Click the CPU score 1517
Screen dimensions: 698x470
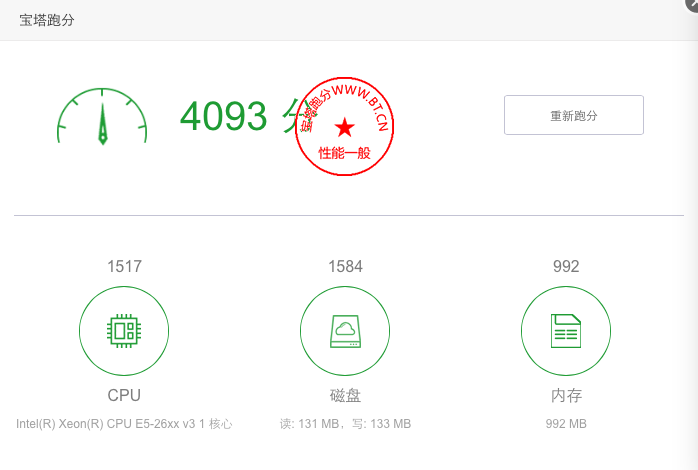(124, 267)
